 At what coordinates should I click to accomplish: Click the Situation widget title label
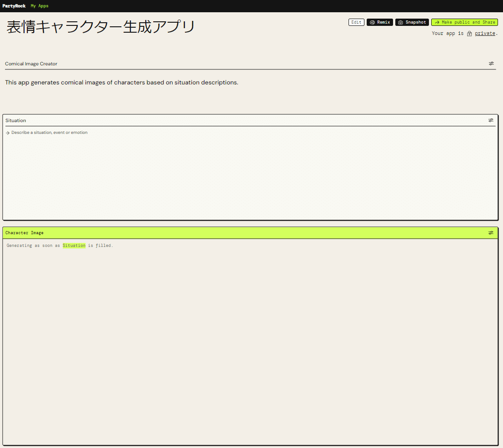click(16, 120)
